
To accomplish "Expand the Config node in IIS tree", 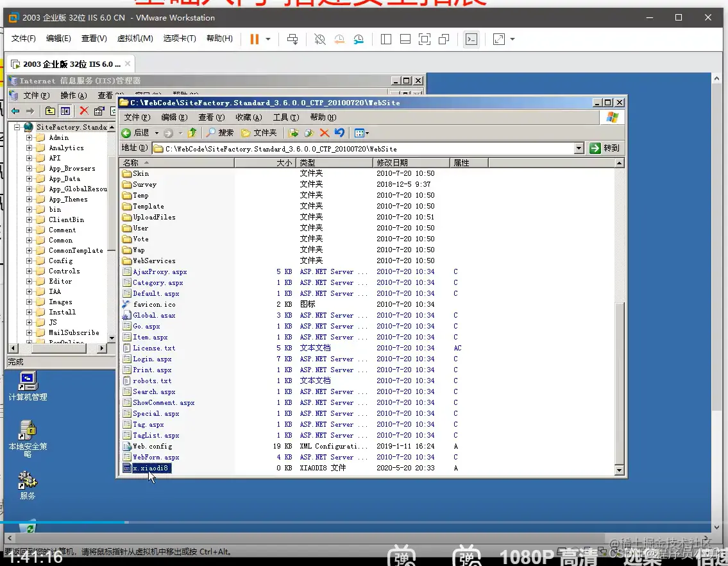I will (x=29, y=261).
